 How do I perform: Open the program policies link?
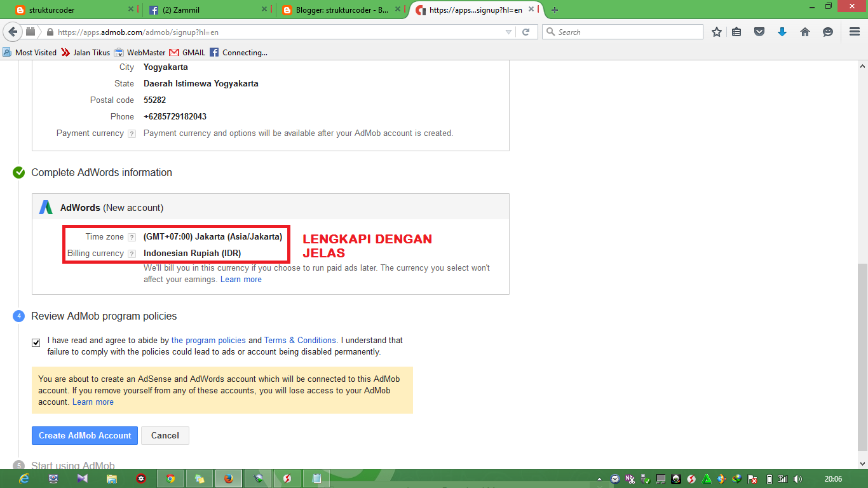[x=208, y=341]
